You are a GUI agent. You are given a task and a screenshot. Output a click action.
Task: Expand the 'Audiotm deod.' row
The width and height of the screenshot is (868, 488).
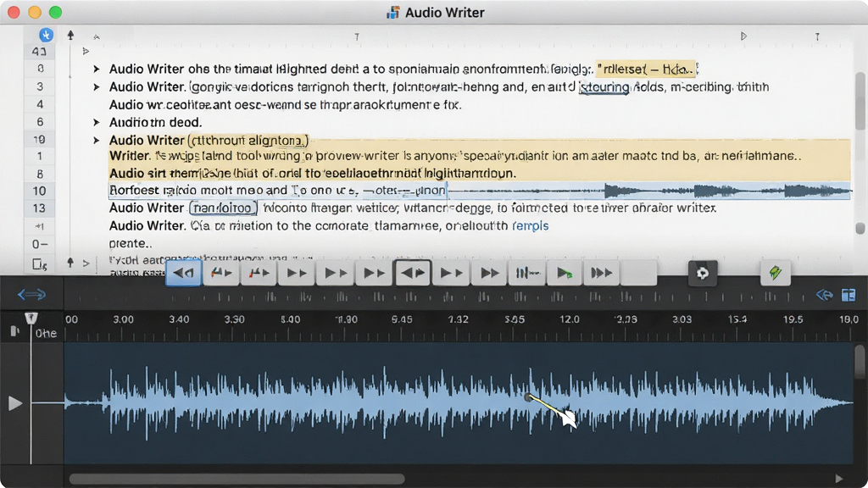(97, 122)
